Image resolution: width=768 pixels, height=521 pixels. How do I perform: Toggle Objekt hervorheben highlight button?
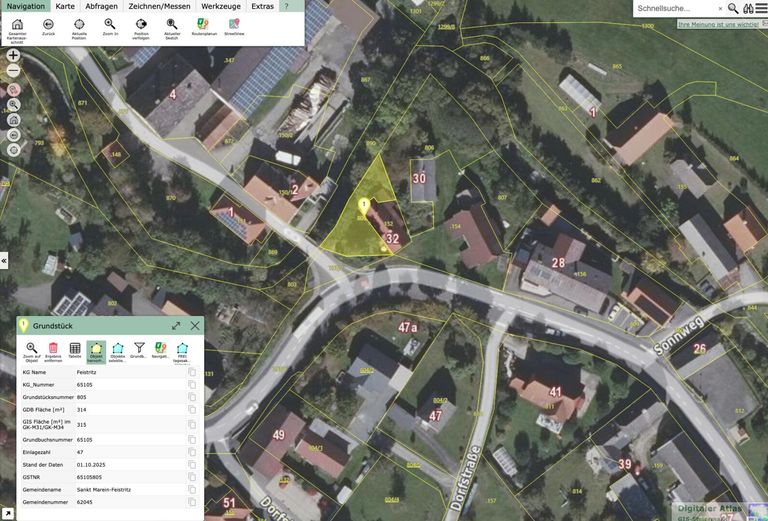96,349
